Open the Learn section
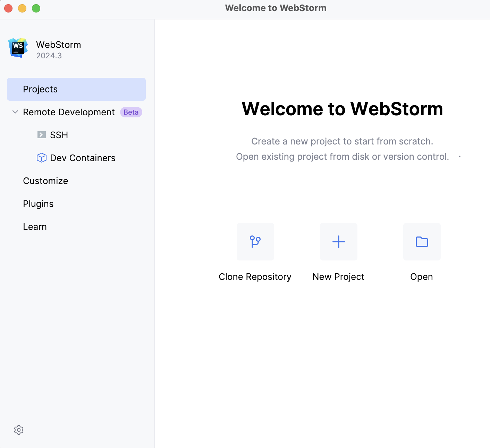 [35, 226]
